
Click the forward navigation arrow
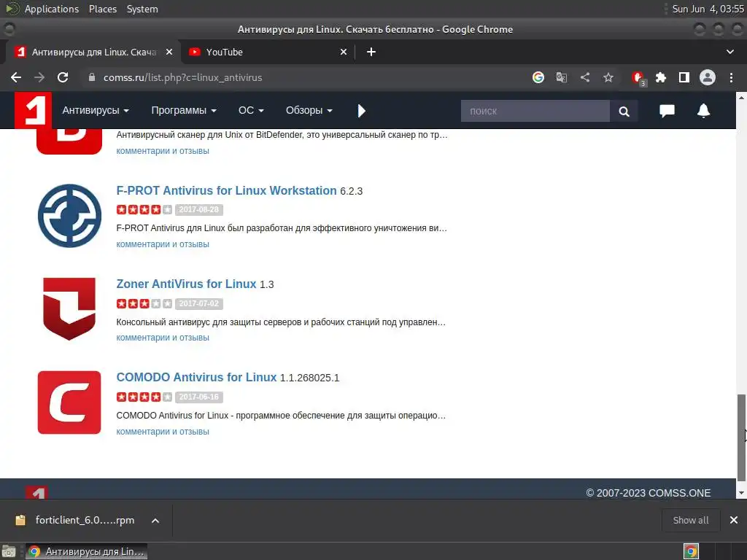(39, 77)
